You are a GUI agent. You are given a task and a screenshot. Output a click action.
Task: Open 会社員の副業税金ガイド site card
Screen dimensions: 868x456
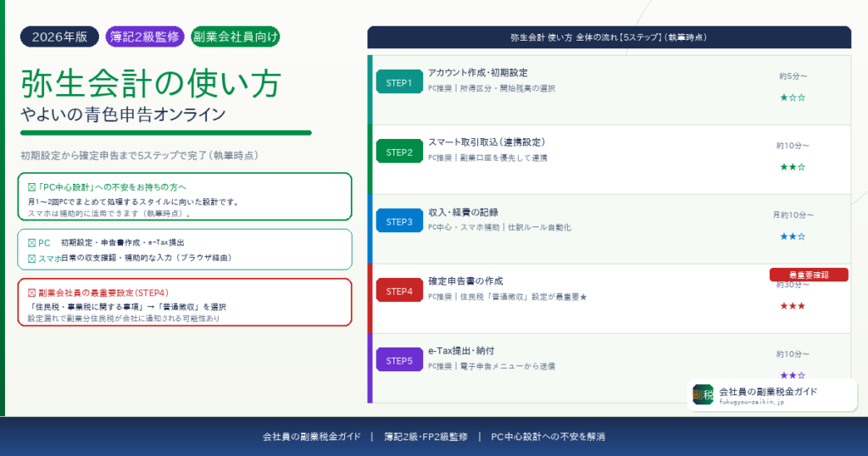(771, 395)
